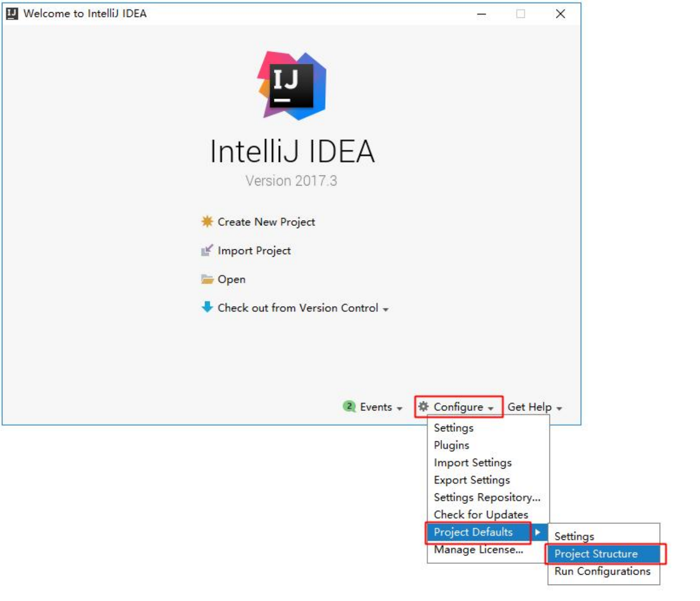The width and height of the screenshot is (700, 601).
Task: Choose Open link text
Action: (x=231, y=279)
